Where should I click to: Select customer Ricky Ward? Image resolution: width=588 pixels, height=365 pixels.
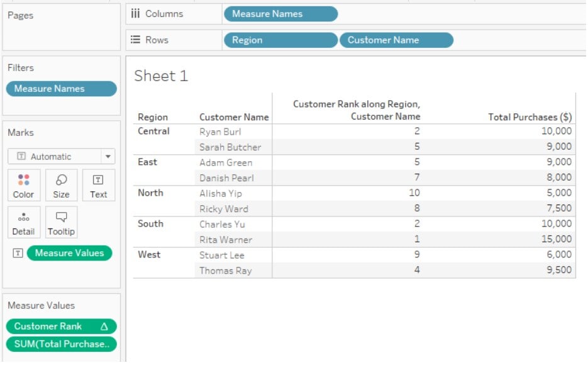(224, 210)
